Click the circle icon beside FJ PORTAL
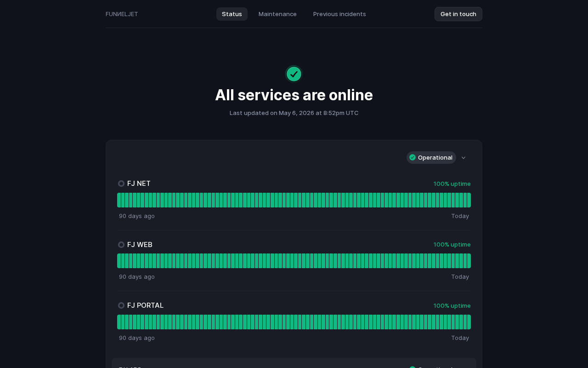This screenshot has width=588, height=368. tap(121, 305)
